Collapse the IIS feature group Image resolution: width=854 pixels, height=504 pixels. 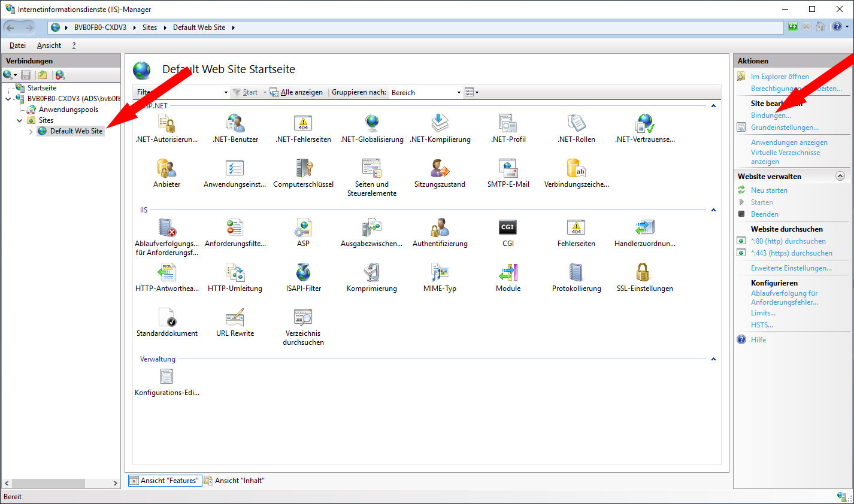point(713,210)
